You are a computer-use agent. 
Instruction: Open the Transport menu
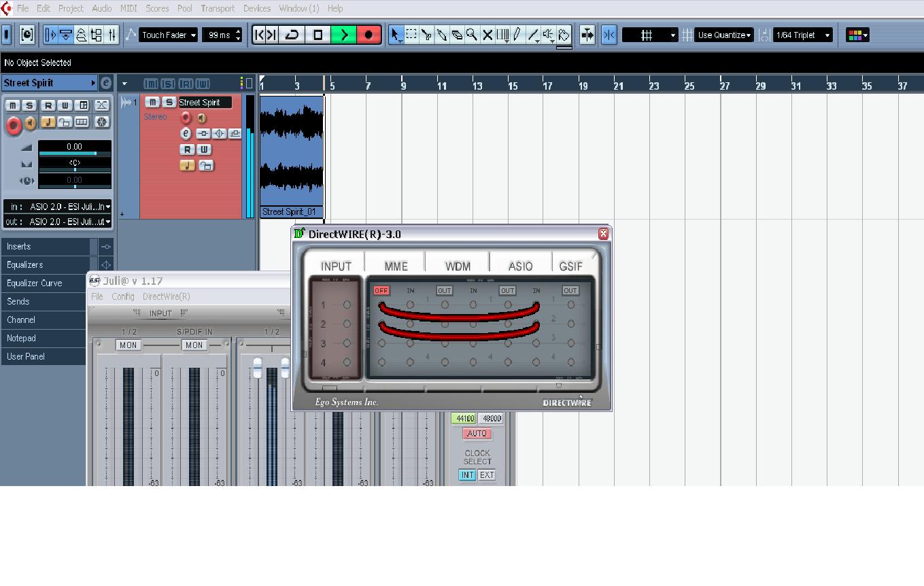point(218,8)
